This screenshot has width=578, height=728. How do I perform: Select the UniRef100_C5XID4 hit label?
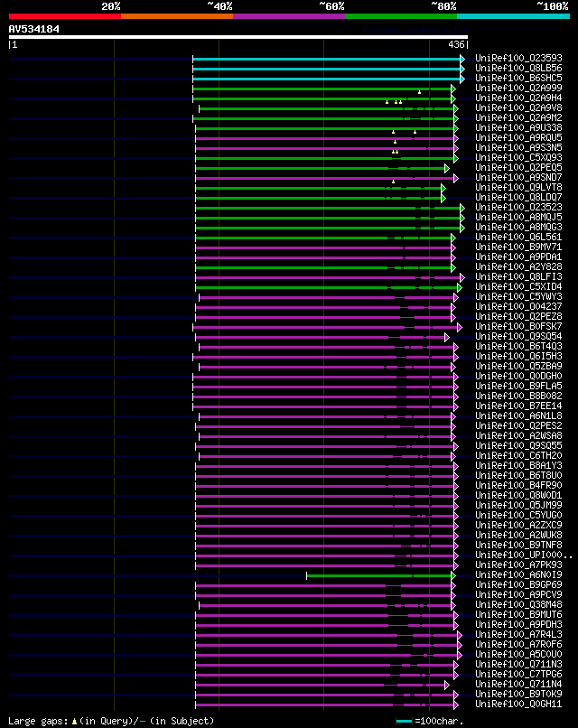click(518, 287)
